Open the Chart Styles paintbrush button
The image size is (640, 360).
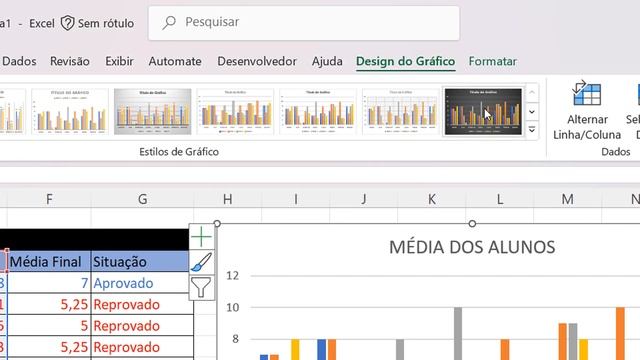(201, 262)
